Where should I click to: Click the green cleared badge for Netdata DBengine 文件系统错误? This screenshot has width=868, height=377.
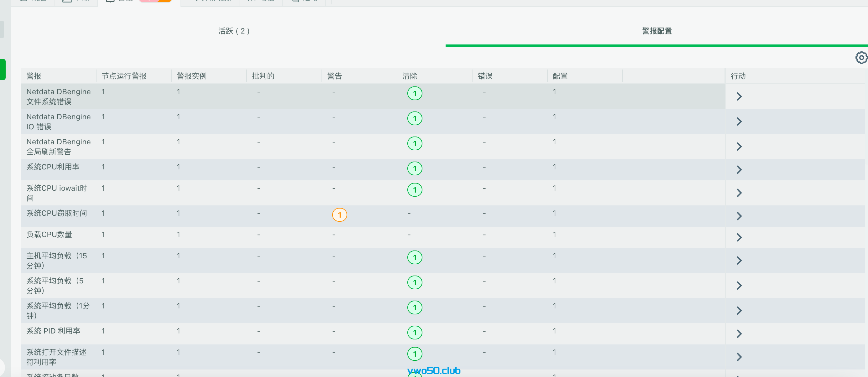click(415, 93)
